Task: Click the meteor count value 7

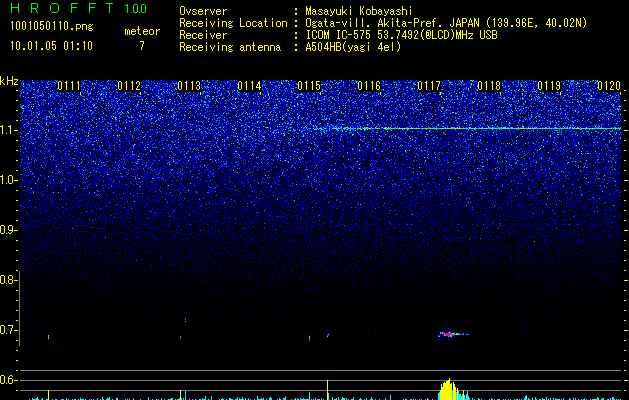Action: click(142, 46)
